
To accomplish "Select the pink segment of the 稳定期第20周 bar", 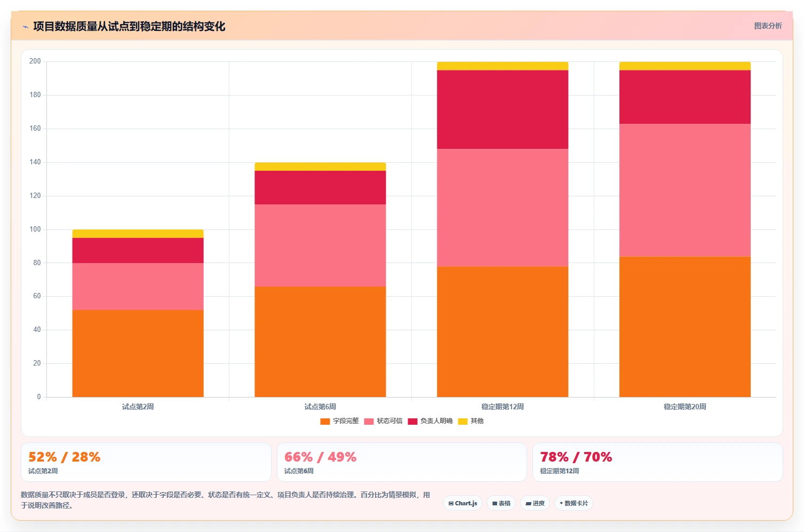I will coord(685,190).
